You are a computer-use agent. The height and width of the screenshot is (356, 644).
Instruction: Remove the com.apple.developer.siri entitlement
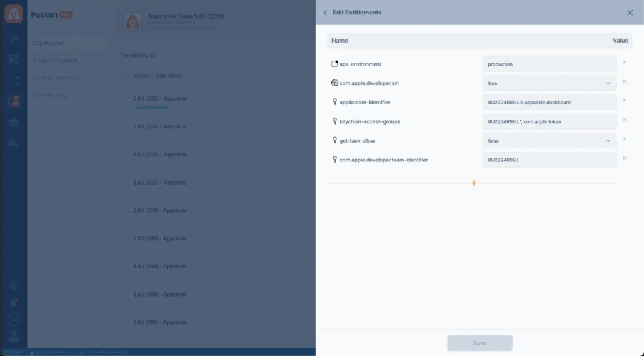coord(624,81)
